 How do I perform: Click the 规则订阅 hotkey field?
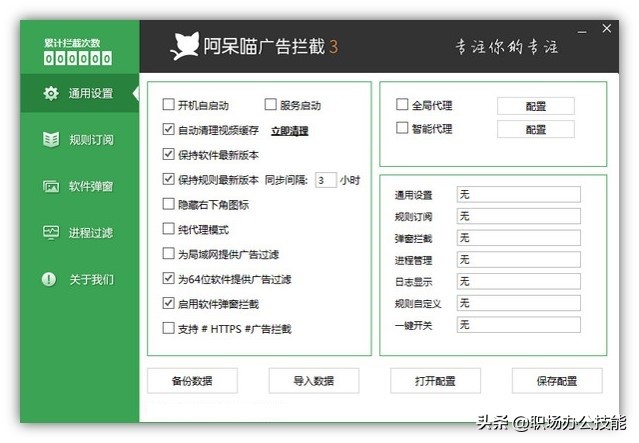518,216
